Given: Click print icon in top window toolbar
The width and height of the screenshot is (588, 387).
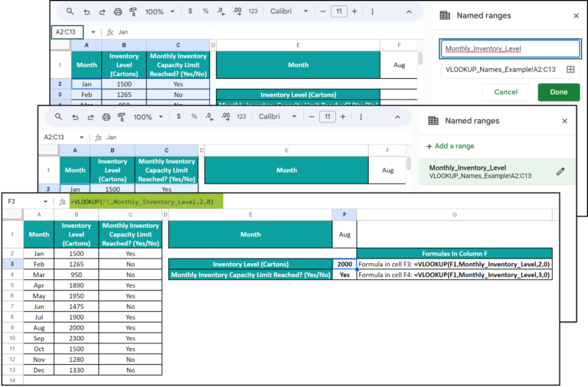Looking at the screenshot, I should point(118,11).
